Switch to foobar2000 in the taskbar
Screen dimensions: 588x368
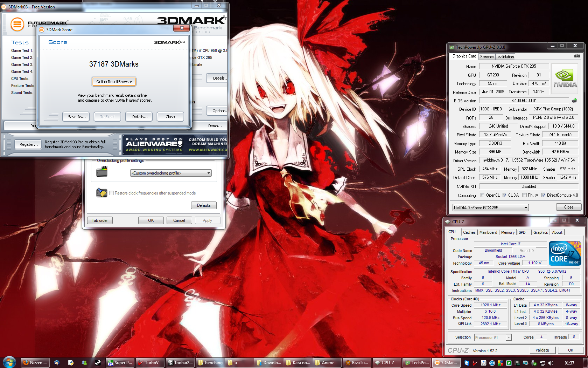tap(180, 363)
